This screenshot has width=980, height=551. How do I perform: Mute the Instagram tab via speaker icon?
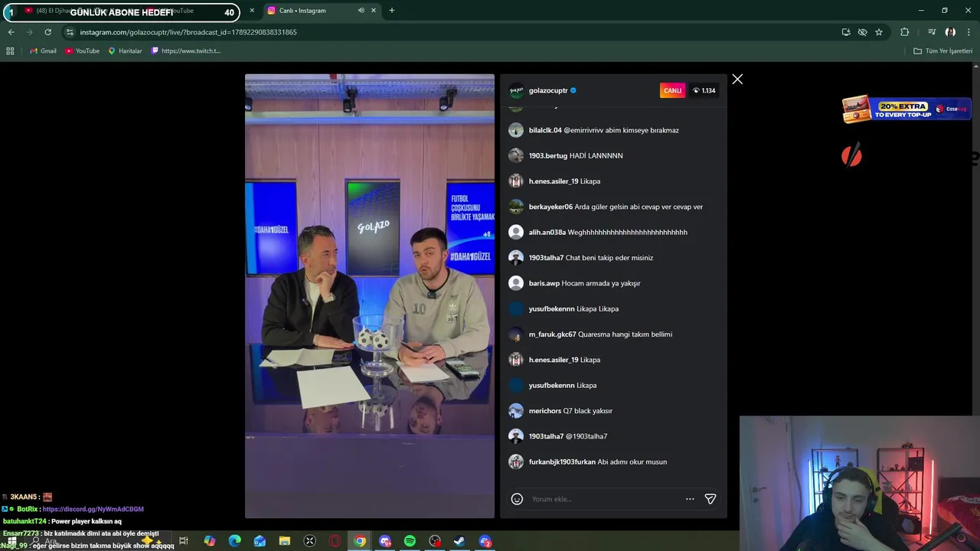361,11
